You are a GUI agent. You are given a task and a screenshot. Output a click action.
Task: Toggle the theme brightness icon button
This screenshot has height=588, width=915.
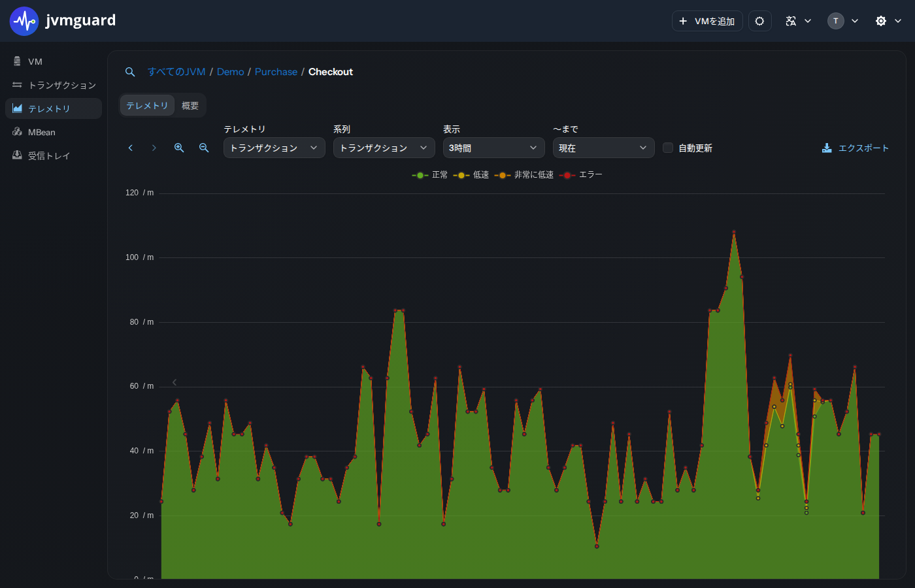759,21
